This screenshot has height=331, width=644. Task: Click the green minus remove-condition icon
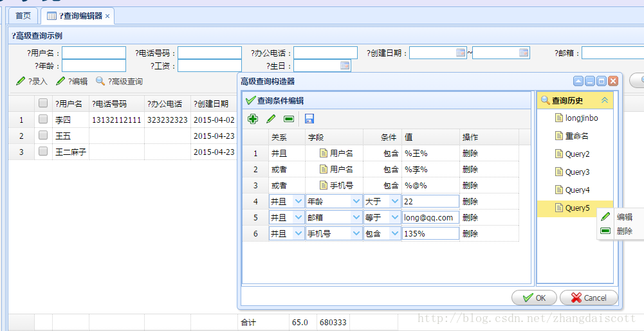(289, 119)
